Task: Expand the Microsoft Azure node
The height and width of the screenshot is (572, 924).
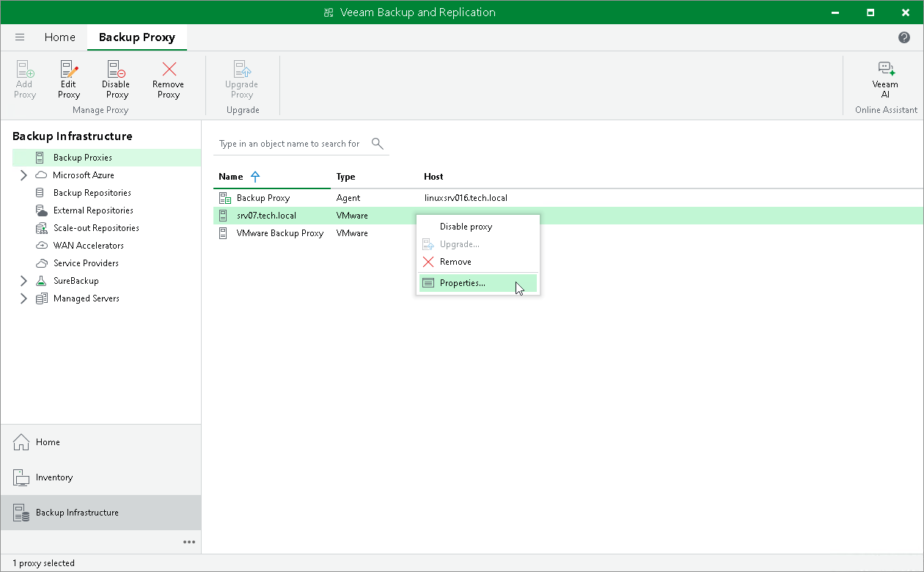Action: 23,175
